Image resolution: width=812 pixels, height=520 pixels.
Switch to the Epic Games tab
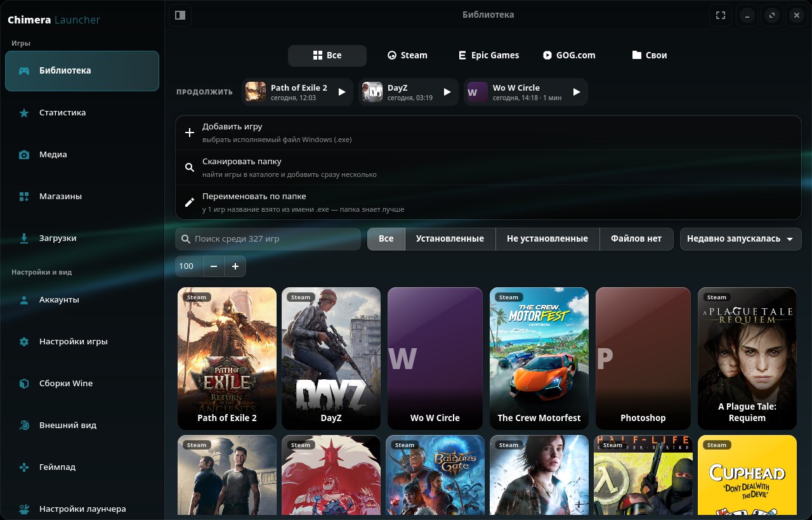click(x=488, y=56)
